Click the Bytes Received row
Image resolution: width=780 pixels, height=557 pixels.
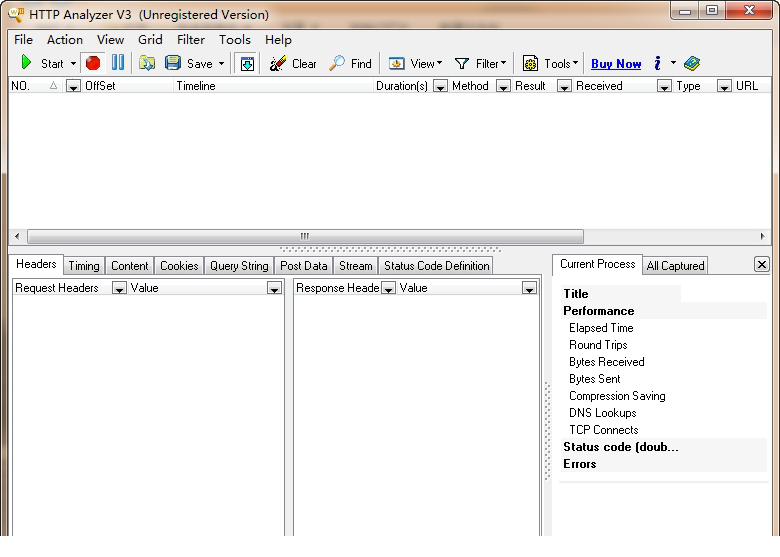tap(664, 362)
